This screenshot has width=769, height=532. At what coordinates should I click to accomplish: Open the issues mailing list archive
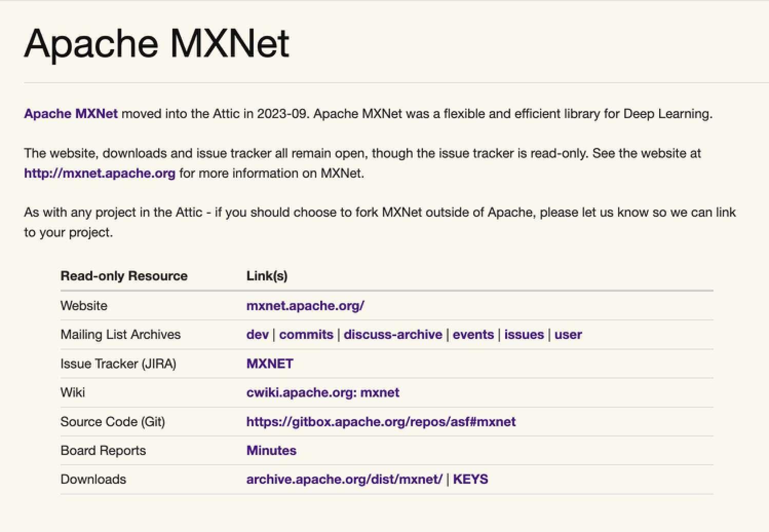[524, 334]
